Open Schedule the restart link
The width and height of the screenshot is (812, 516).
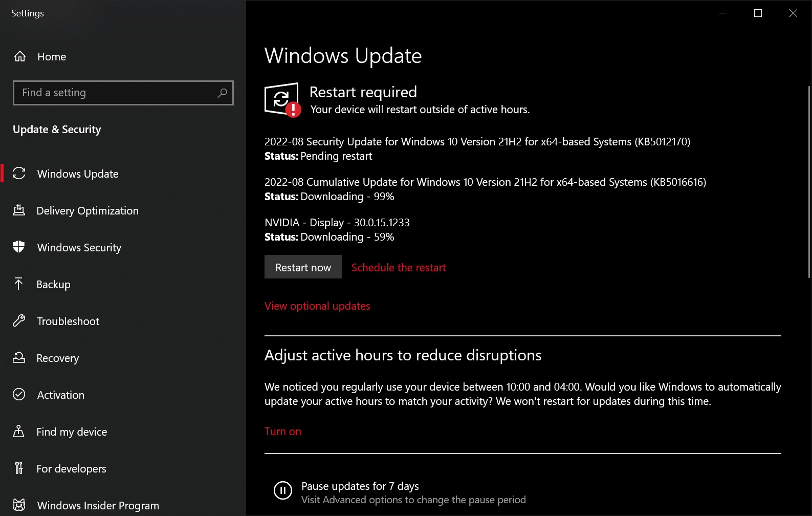pos(399,267)
